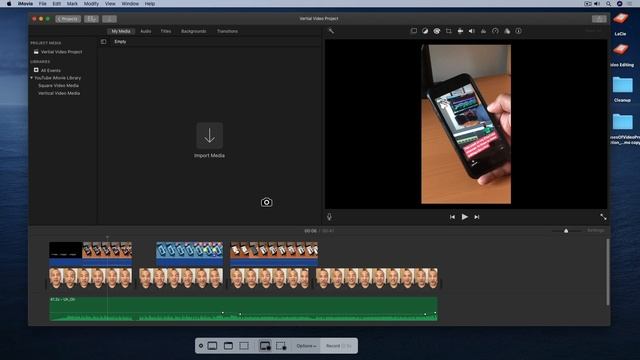Image resolution: width=640 pixels, height=360 pixels.
Task: Select the first face clip in timeline
Action: 91,278
